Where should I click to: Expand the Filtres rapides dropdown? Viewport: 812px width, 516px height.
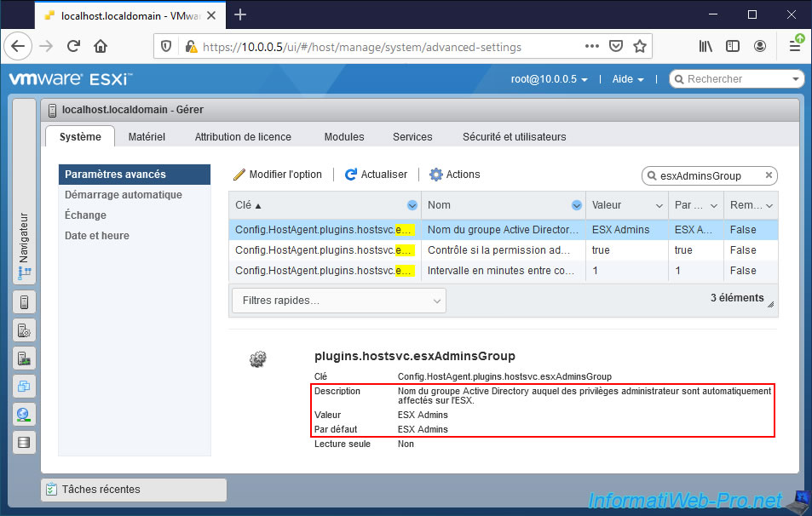[338, 301]
